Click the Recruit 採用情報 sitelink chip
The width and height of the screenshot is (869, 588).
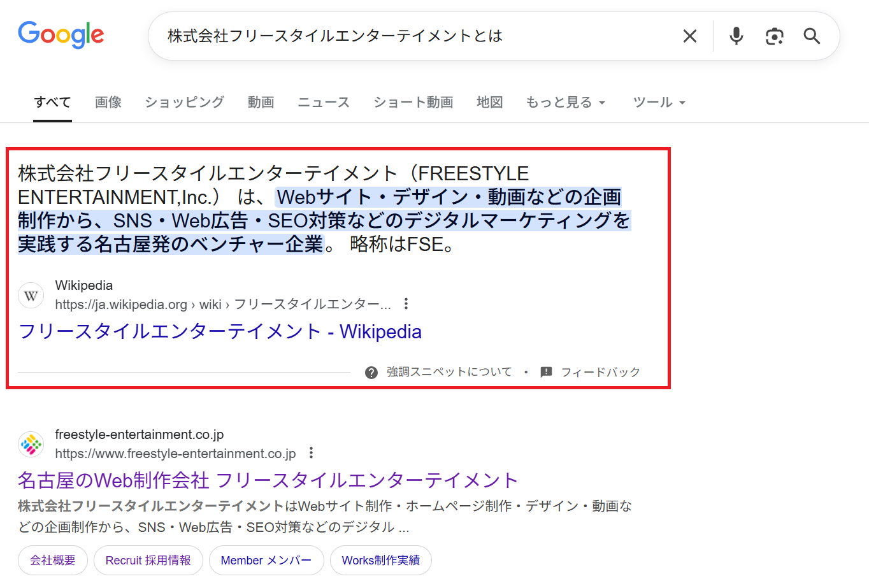148,561
